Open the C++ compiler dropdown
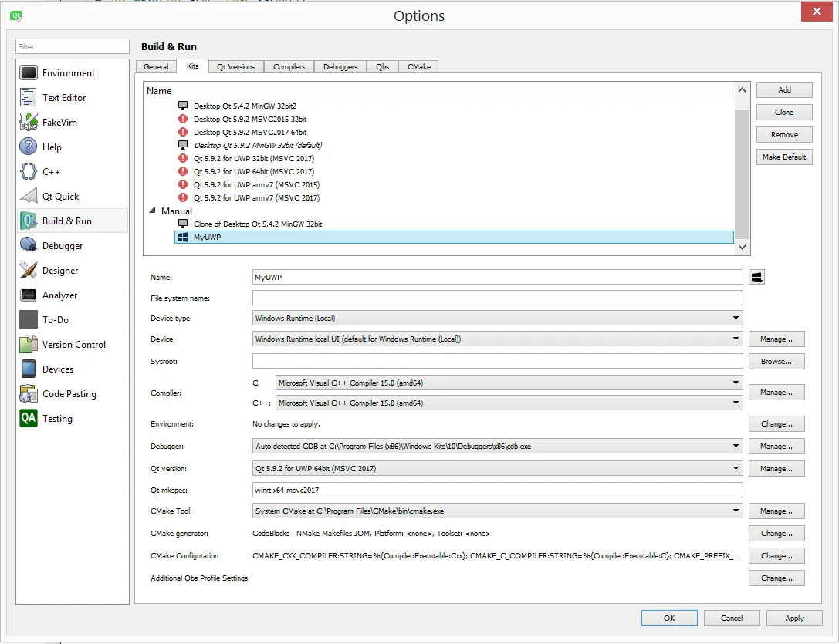The width and height of the screenshot is (839, 644). pyautogui.click(x=509, y=403)
